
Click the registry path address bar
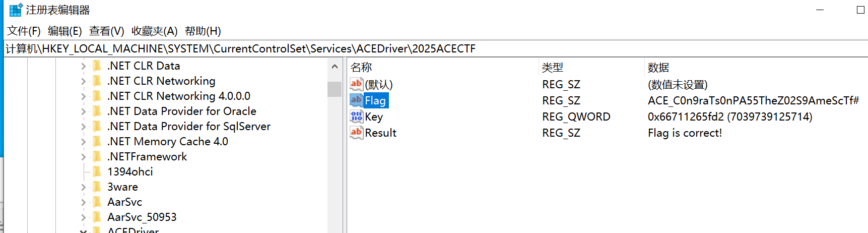[436, 48]
